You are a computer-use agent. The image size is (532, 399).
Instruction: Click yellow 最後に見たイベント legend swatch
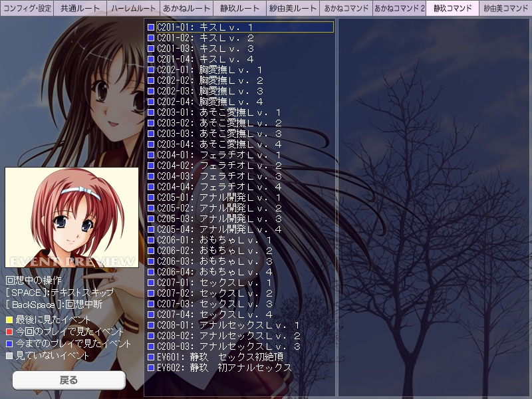[9, 320]
